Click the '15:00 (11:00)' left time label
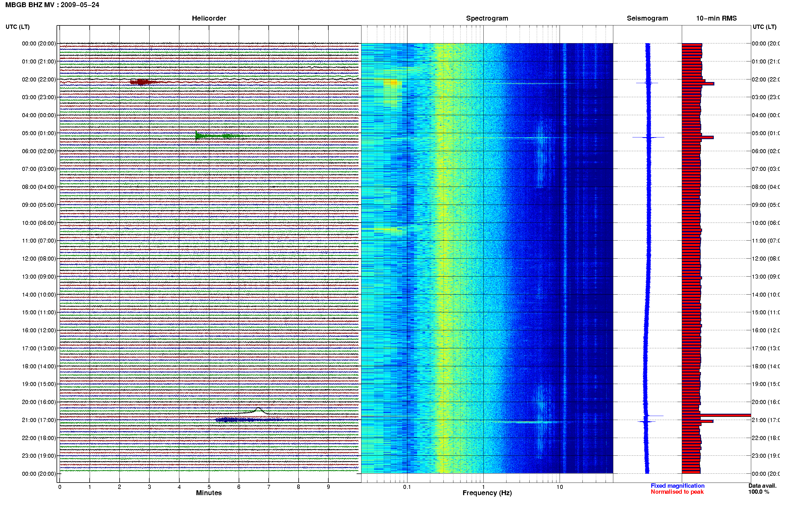The width and height of the screenshot is (812, 508). pos(39,312)
